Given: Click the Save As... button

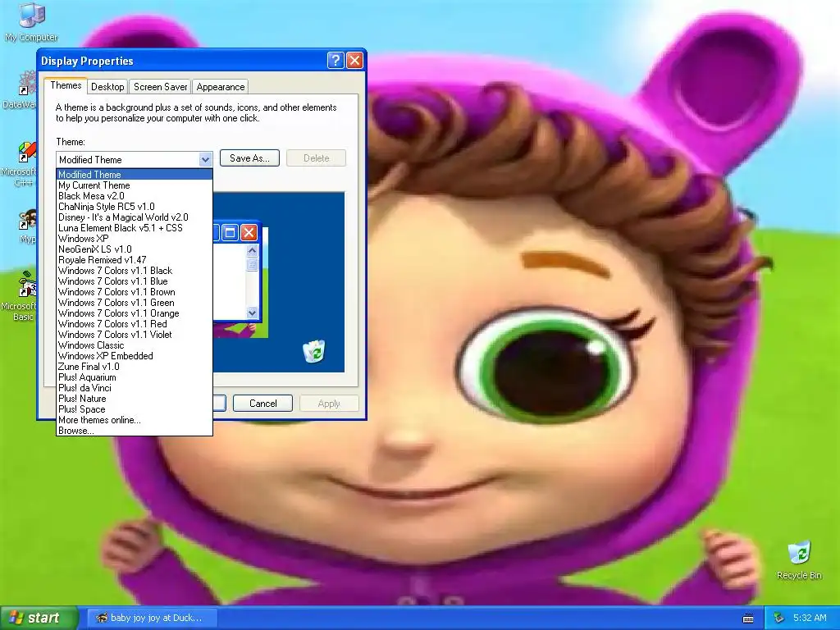Looking at the screenshot, I should pos(249,158).
